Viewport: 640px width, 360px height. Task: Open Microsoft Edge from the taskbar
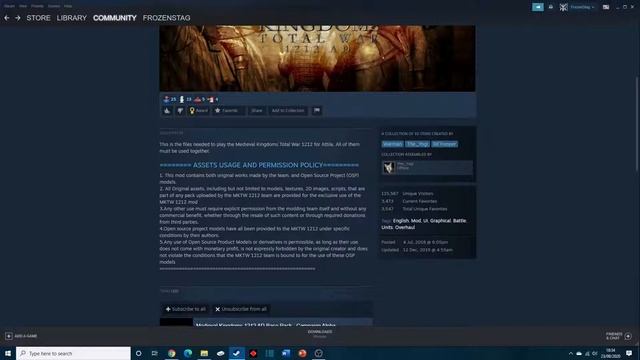[188, 353]
